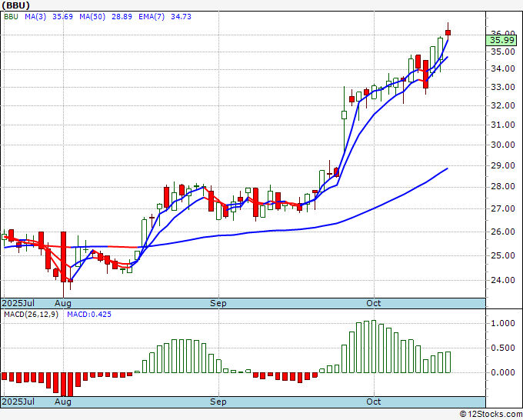Click the MA(3) indicator label
Image resolution: width=523 pixels, height=420 pixels.
click(35, 17)
